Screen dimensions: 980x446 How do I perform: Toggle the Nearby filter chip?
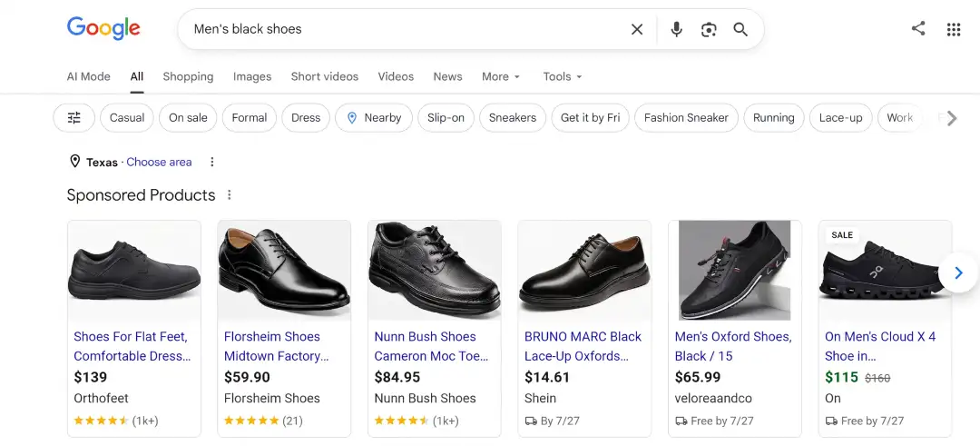click(x=374, y=117)
